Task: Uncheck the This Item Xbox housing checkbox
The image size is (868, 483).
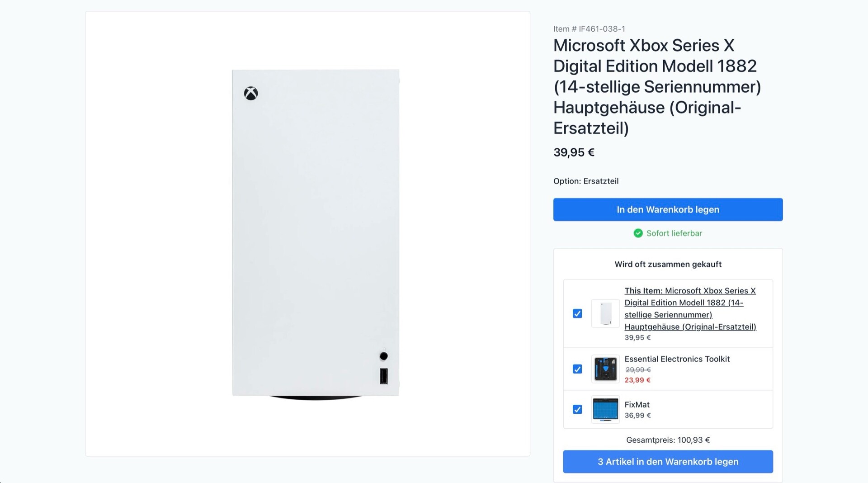Action: point(577,314)
